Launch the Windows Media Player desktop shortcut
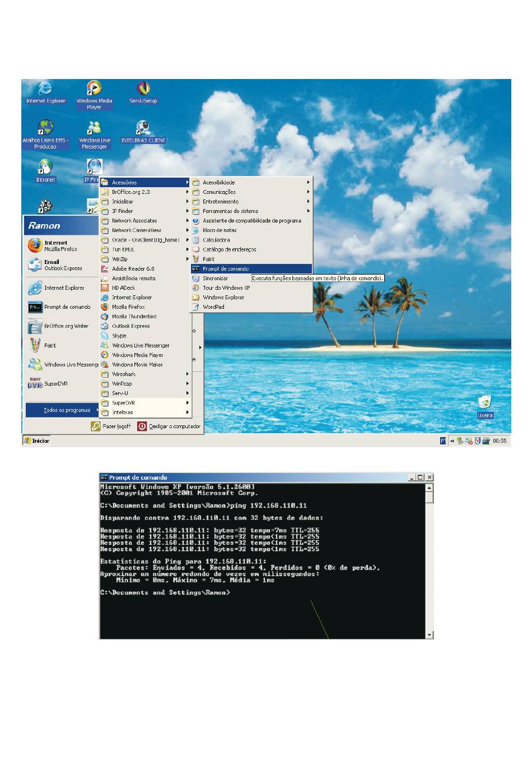The image size is (532, 770). point(94,95)
